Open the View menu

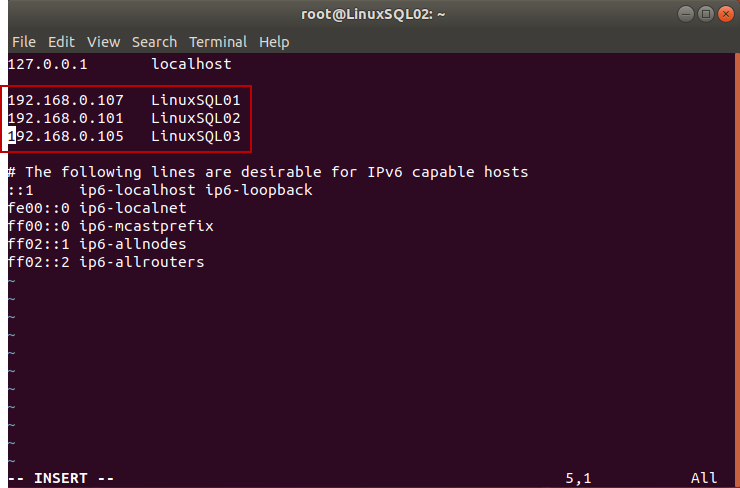[x=103, y=42]
